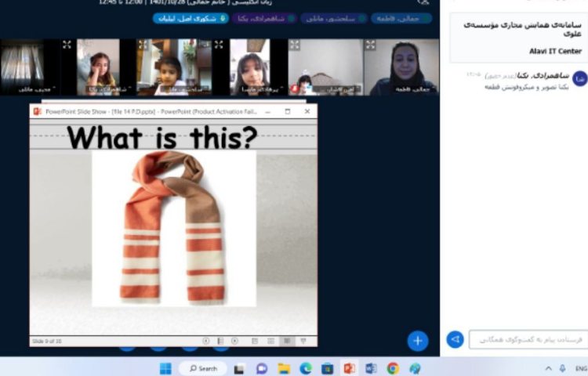Expand the long-haired girl's video tile fullscreen
Viewport: 588px width, 376px height.
click(219, 45)
